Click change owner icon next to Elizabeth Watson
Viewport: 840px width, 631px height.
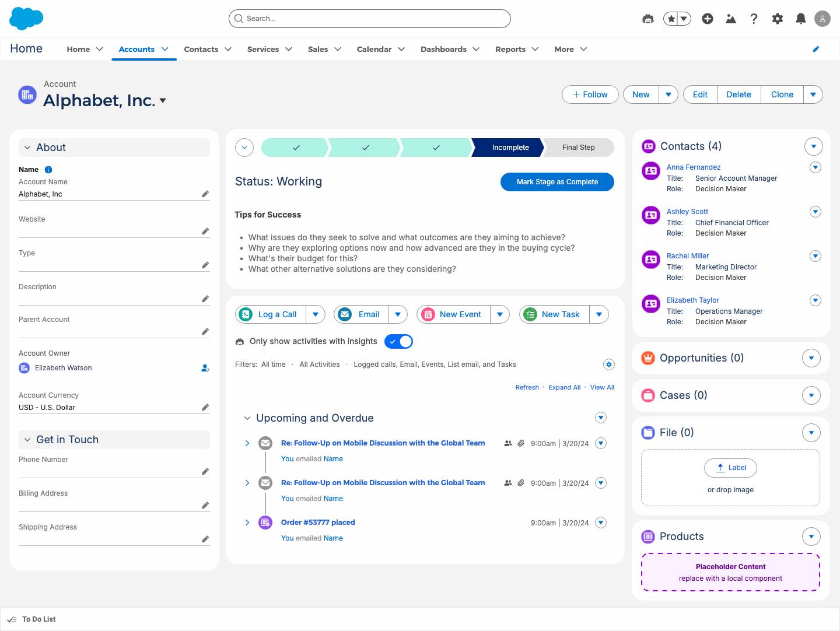click(205, 368)
